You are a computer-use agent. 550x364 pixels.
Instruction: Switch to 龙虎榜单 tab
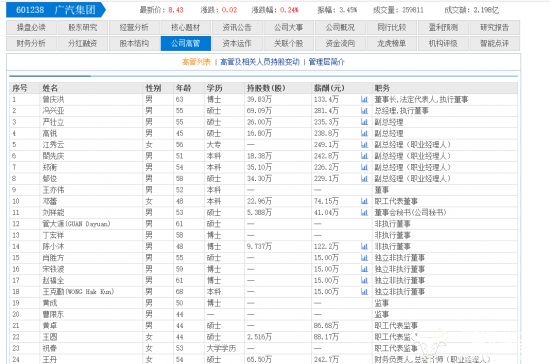pyautogui.click(x=391, y=43)
